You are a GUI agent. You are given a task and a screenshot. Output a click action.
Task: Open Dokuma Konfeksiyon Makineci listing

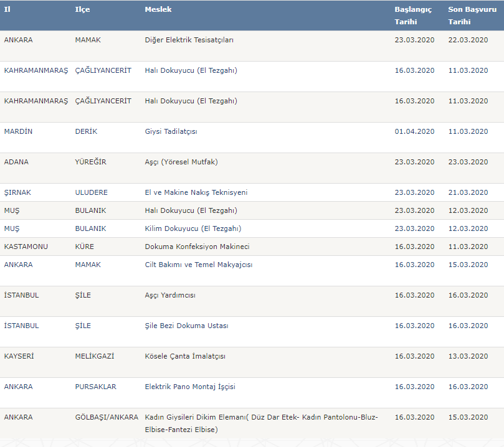point(197,247)
